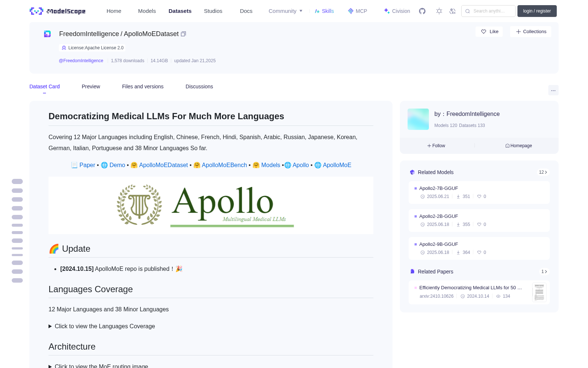Focus the Search anything field

pos(488,11)
